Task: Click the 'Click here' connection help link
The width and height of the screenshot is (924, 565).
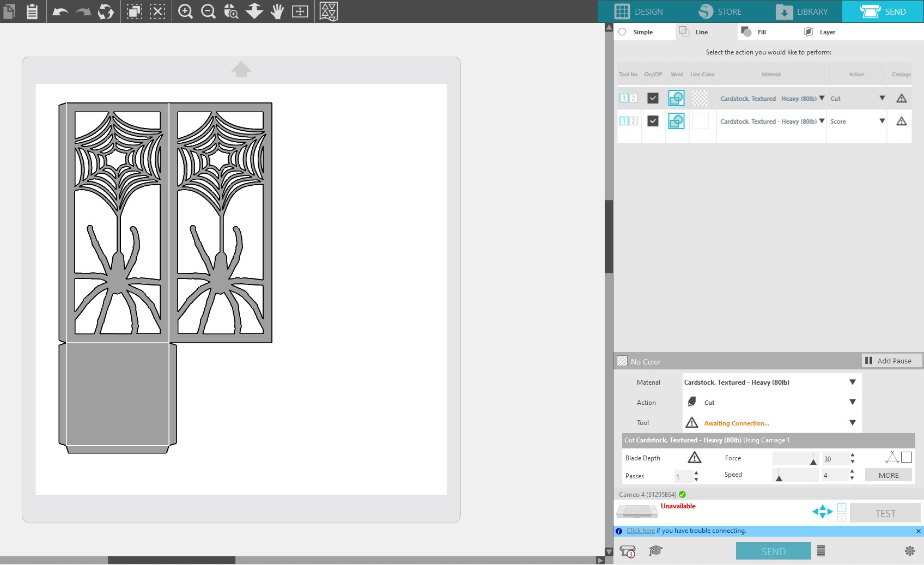Action: [641, 531]
